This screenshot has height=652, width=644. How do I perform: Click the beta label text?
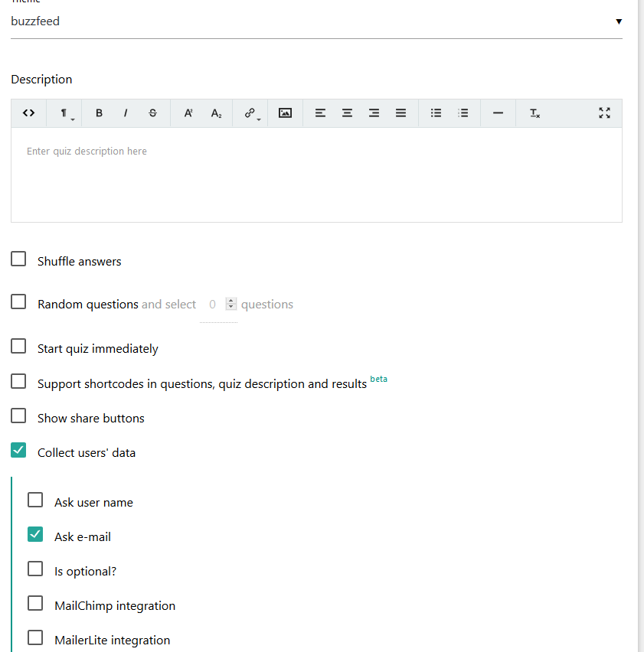coord(378,380)
